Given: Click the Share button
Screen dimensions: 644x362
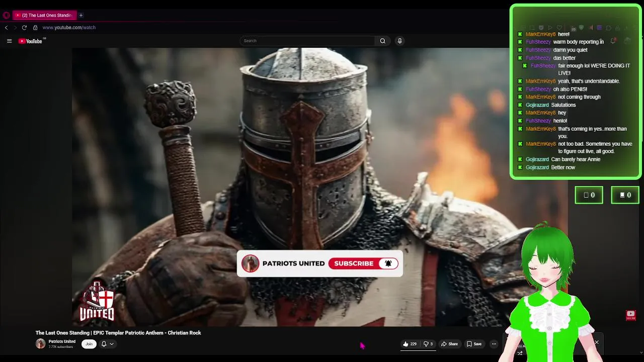Looking at the screenshot, I should click(x=449, y=344).
